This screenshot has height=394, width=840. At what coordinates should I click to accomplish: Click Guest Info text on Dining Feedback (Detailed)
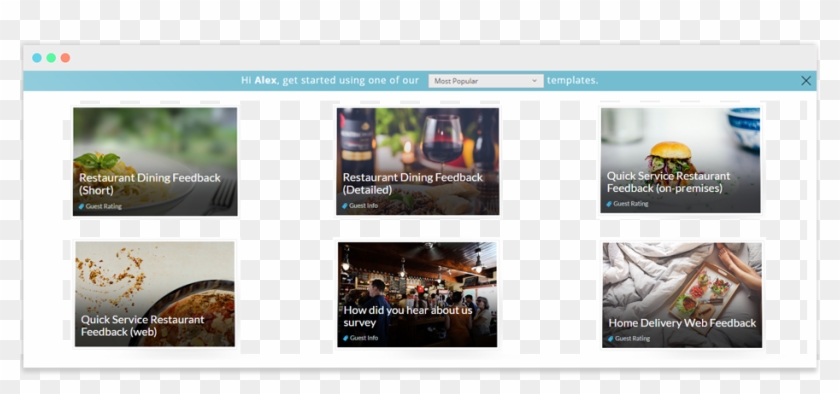364,206
